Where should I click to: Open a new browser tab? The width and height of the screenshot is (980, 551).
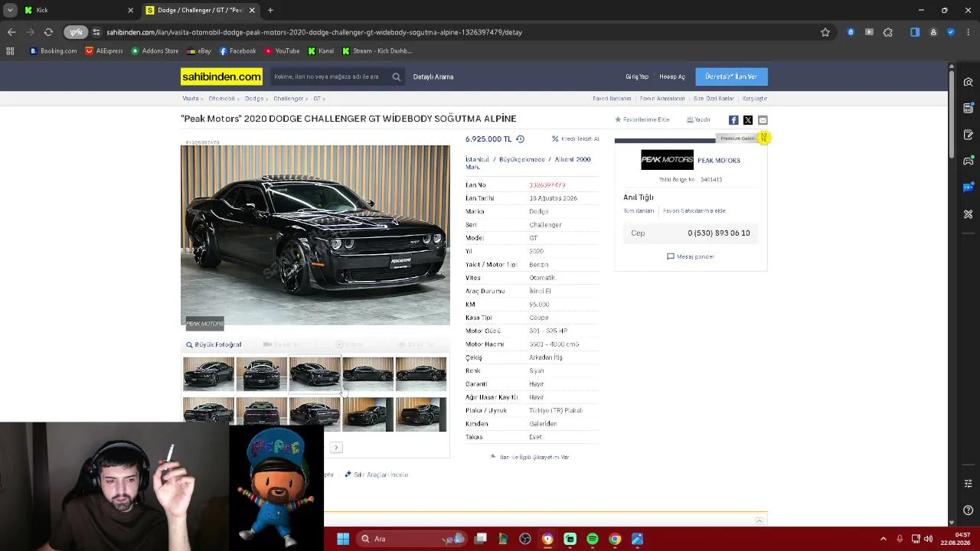pos(270,10)
